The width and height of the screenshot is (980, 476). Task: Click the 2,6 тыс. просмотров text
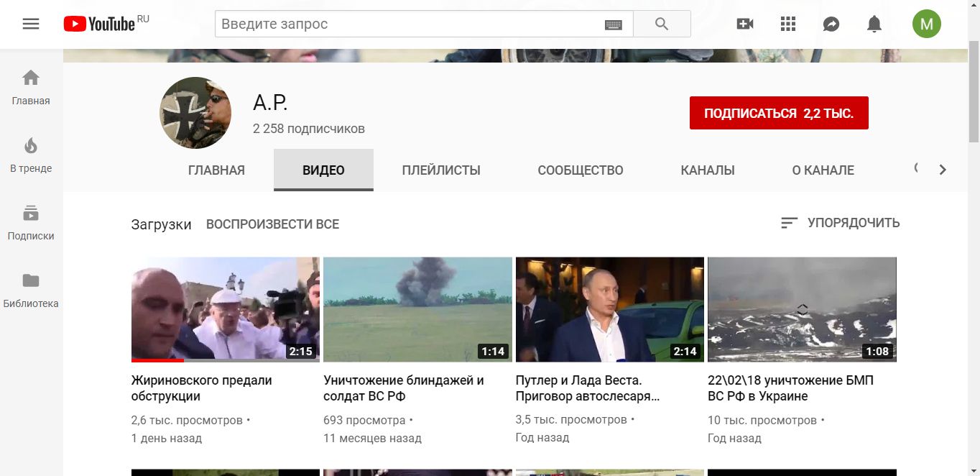pyautogui.click(x=187, y=420)
